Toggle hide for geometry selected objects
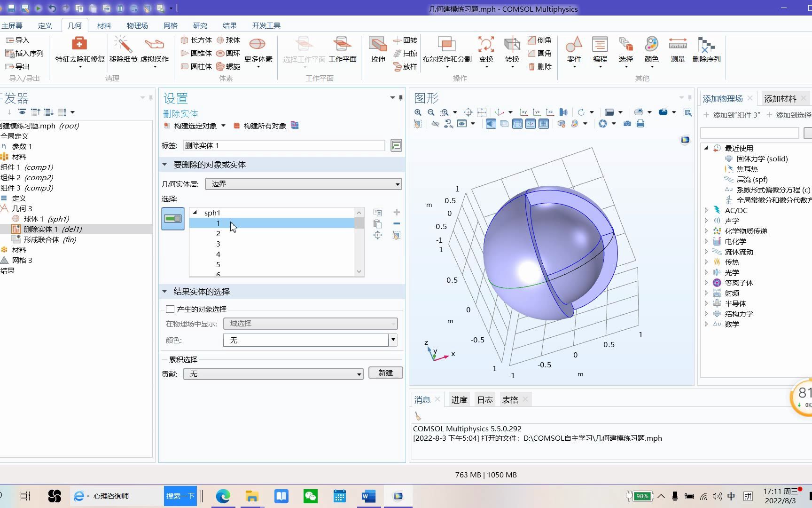Screen dimensions: 812x508 coord(436,124)
